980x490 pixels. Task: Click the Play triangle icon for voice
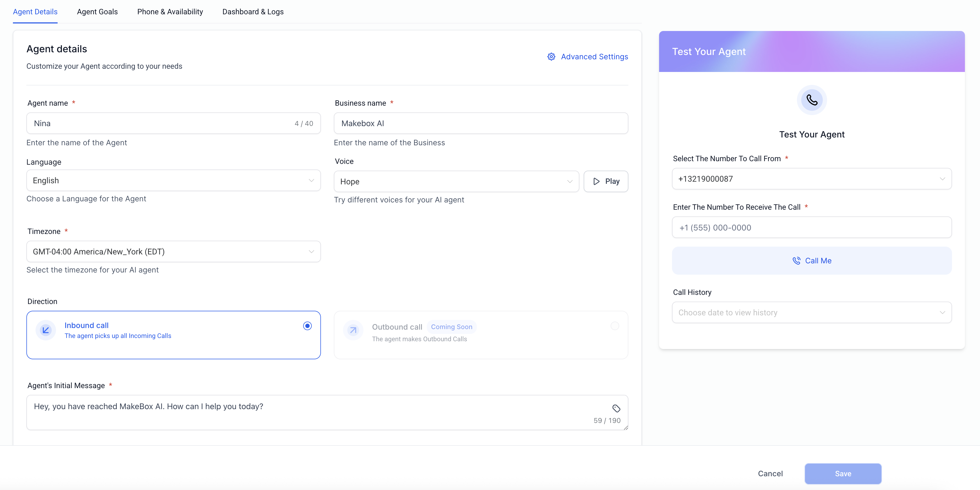click(596, 182)
